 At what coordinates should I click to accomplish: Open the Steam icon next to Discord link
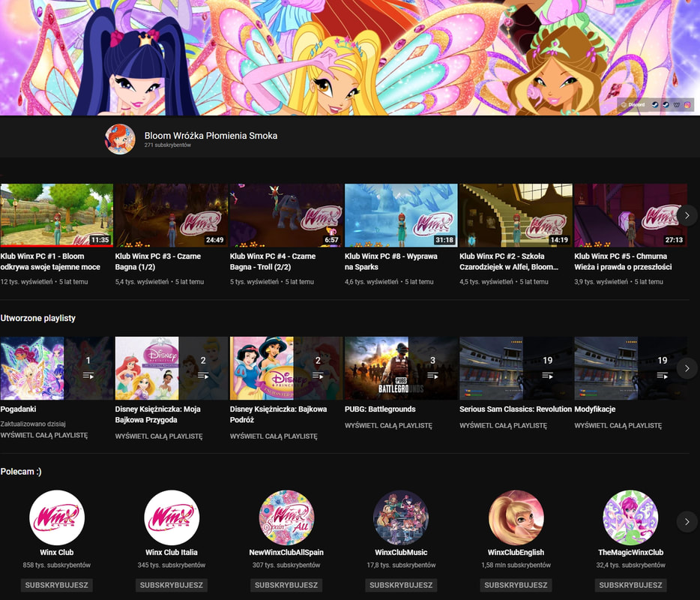655,104
